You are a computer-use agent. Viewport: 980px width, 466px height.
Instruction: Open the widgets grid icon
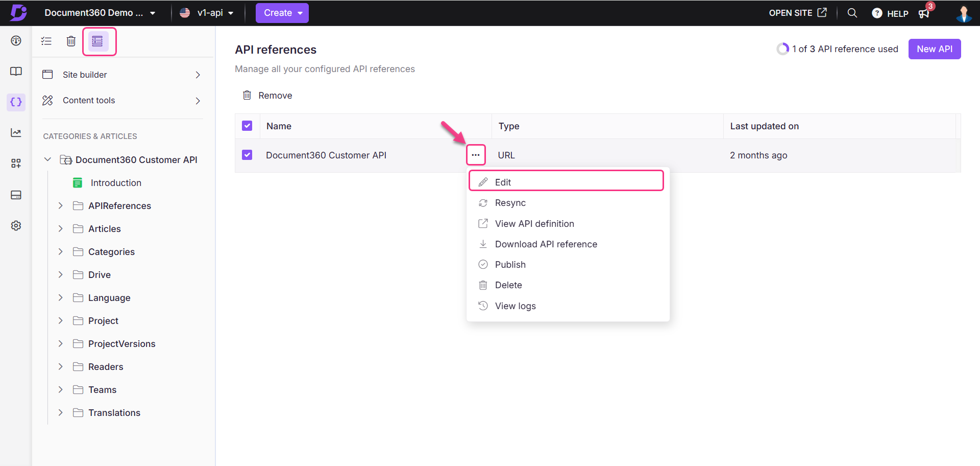coord(16,164)
